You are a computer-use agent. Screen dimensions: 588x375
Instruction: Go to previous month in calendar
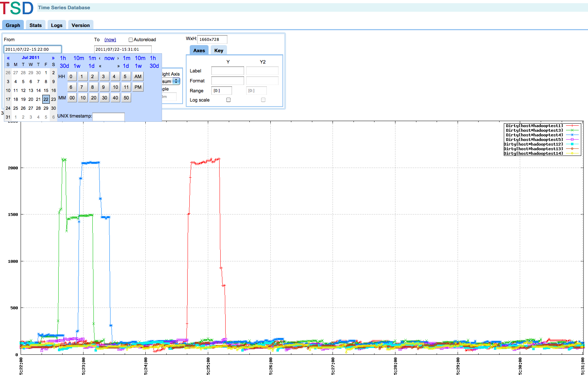[8, 58]
